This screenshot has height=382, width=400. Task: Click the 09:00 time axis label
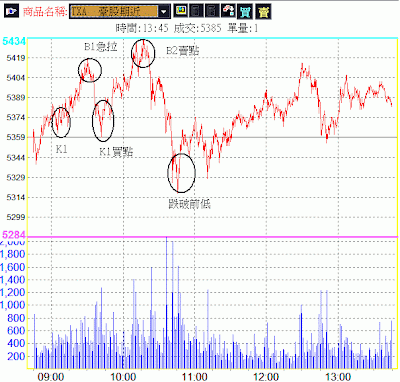tap(51, 377)
